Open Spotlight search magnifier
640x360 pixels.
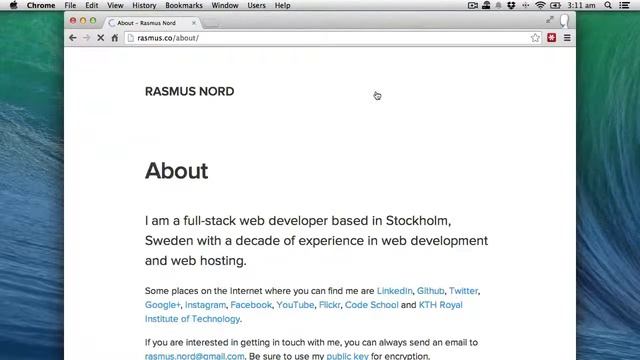pos(608,5)
